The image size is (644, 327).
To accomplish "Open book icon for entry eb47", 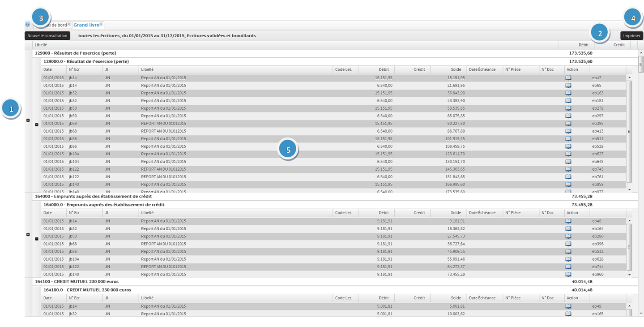I will click(x=568, y=78).
